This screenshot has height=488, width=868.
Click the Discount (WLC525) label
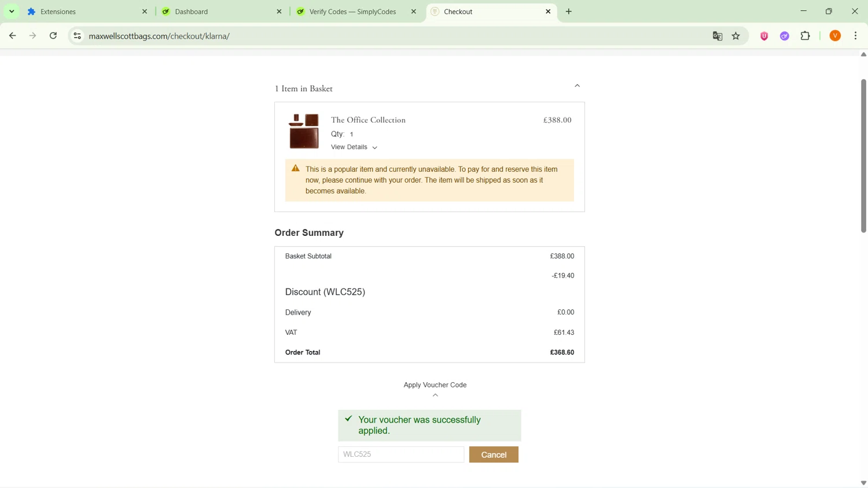click(325, 292)
